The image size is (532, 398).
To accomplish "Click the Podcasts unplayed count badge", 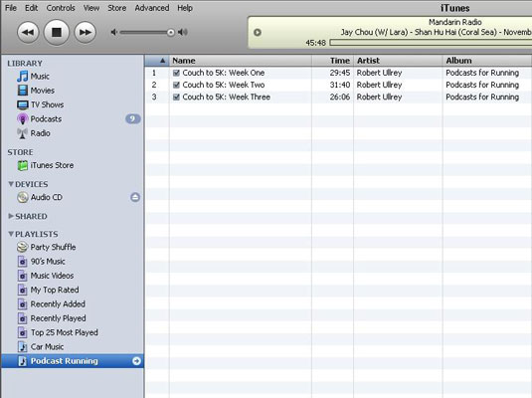I will click(132, 118).
